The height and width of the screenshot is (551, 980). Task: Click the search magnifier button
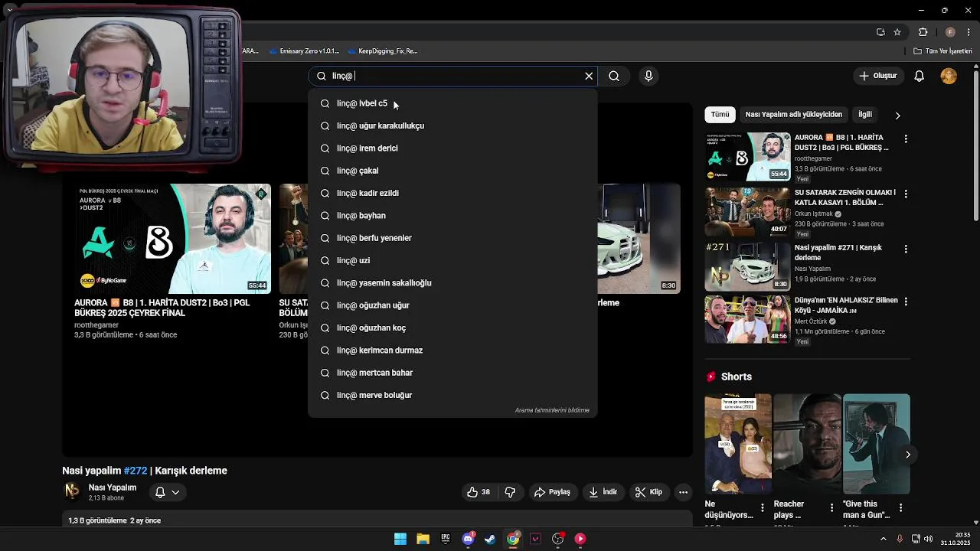click(614, 76)
